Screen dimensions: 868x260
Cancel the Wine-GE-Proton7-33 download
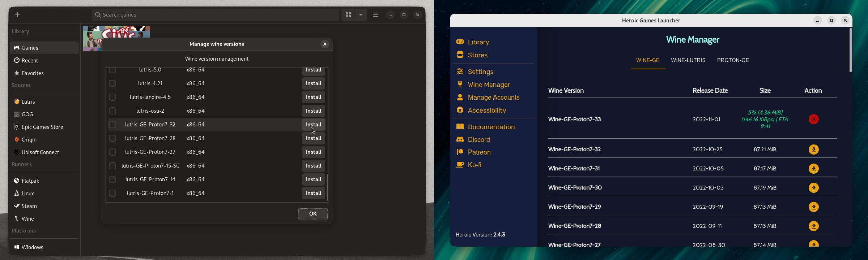pyautogui.click(x=813, y=119)
